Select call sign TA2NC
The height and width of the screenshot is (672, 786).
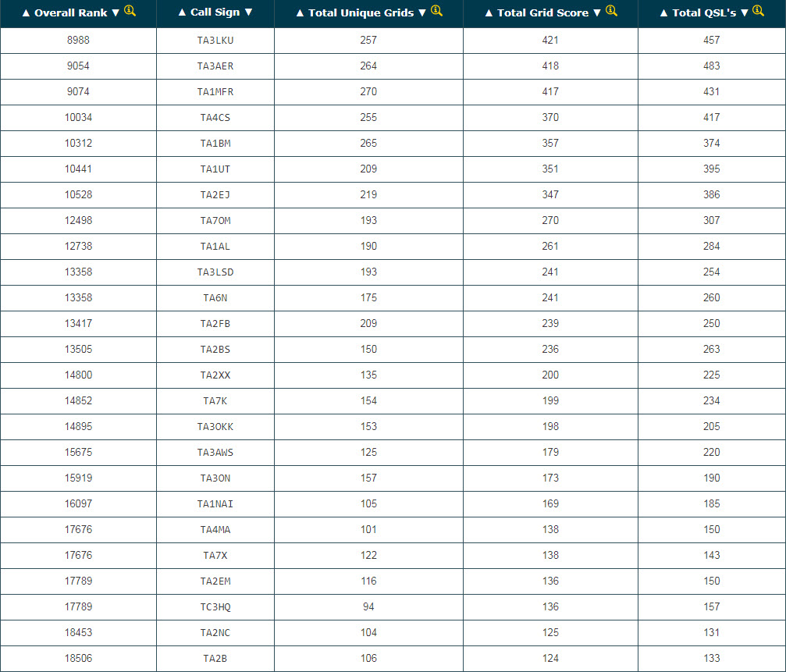215,632
